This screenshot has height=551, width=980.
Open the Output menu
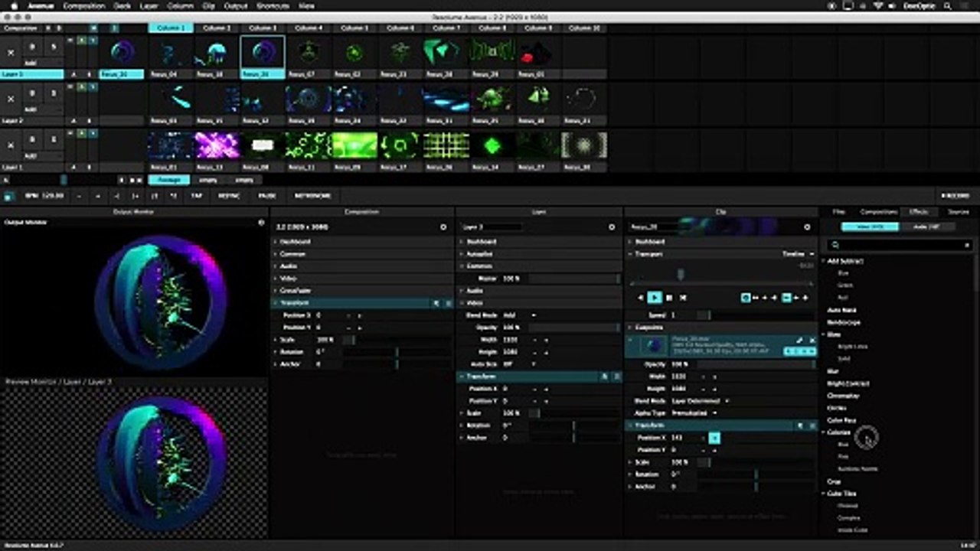click(236, 5)
